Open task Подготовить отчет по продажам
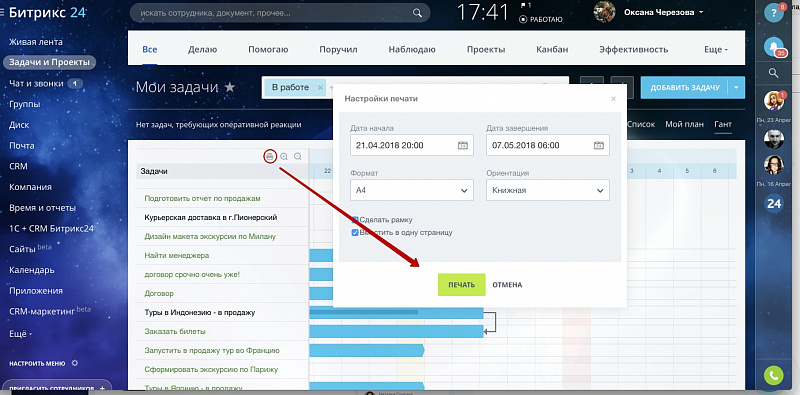This screenshot has width=800, height=395. 203,198
